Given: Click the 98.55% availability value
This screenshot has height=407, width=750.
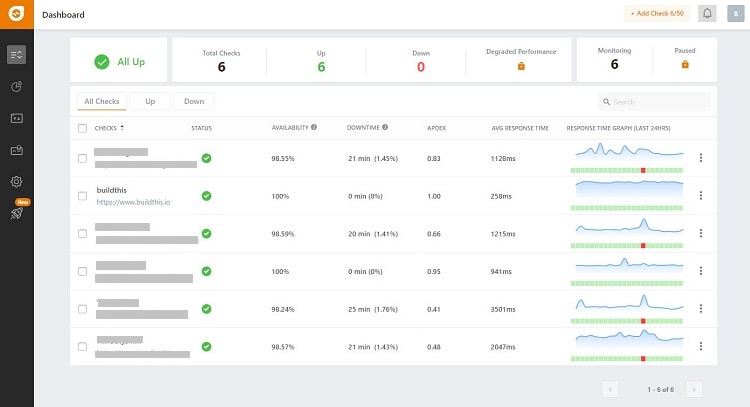Looking at the screenshot, I should point(283,158).
